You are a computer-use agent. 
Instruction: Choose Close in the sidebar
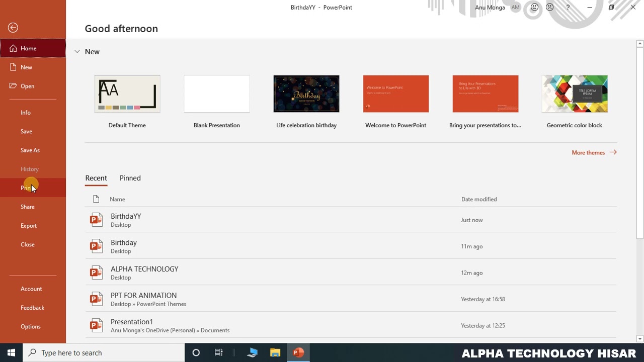33,244
